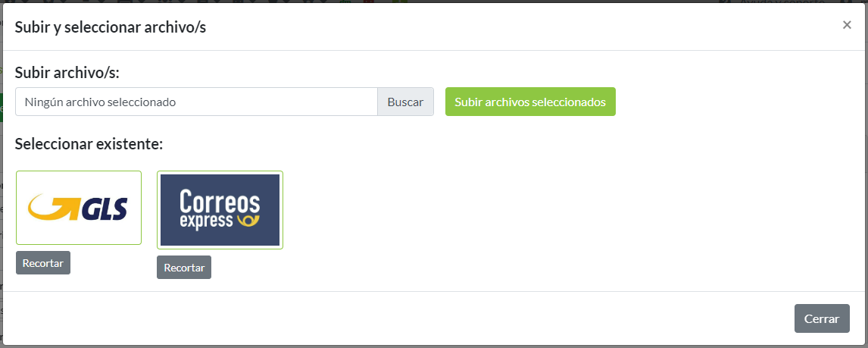Click the dialog title Subir y seleccionar archivo/s

[x=111, y=27]
